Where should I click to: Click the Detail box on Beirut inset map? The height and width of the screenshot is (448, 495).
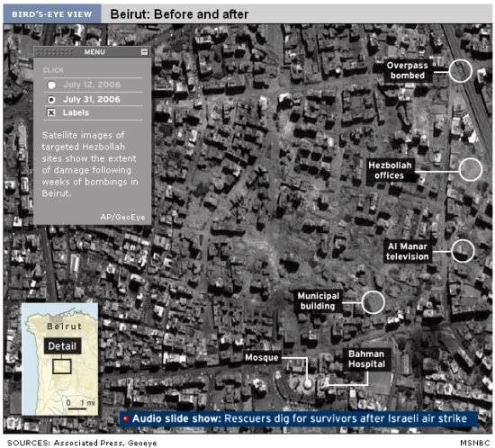click(62, 346)
